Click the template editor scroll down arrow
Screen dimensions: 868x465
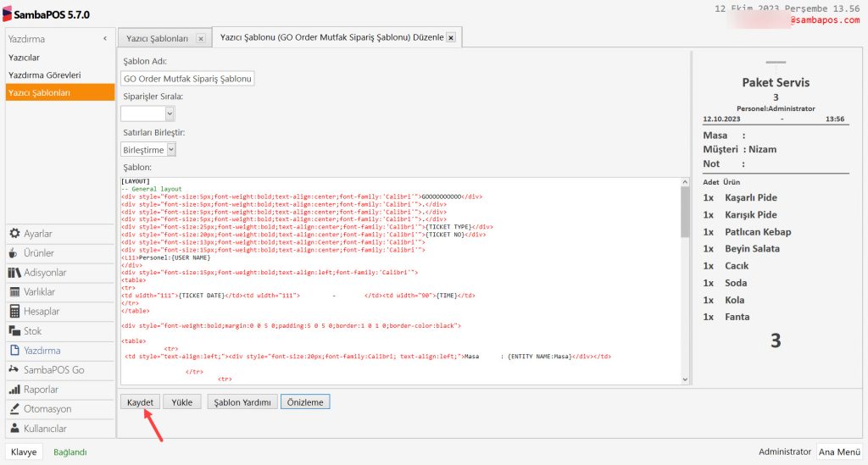click(685, 379)
